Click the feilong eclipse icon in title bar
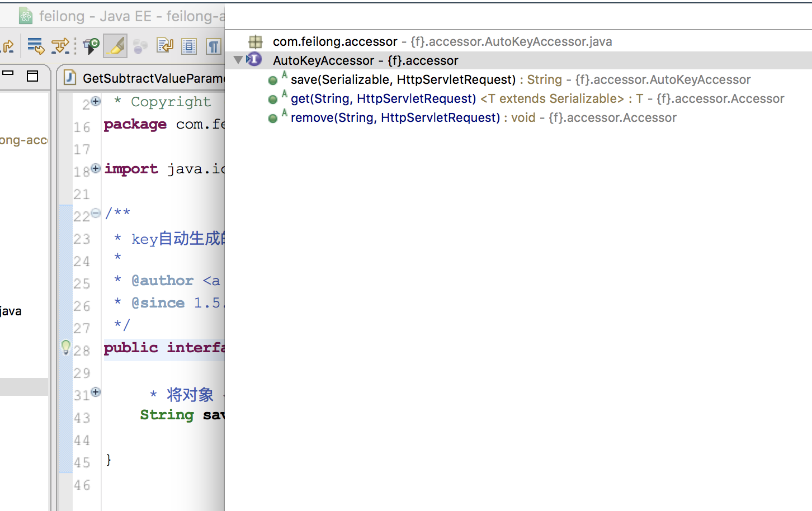Viewport: 812px width, 511px height. point(25,16)
